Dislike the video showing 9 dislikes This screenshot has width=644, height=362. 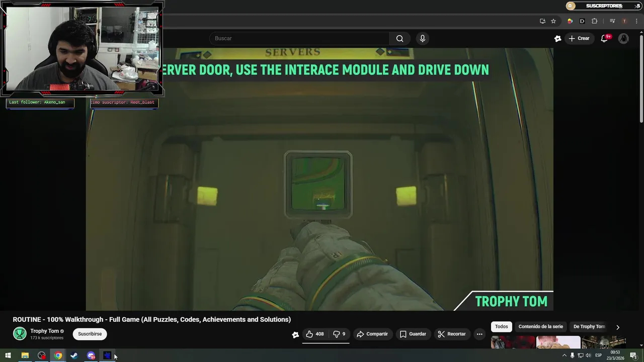(x=339, y=334)
